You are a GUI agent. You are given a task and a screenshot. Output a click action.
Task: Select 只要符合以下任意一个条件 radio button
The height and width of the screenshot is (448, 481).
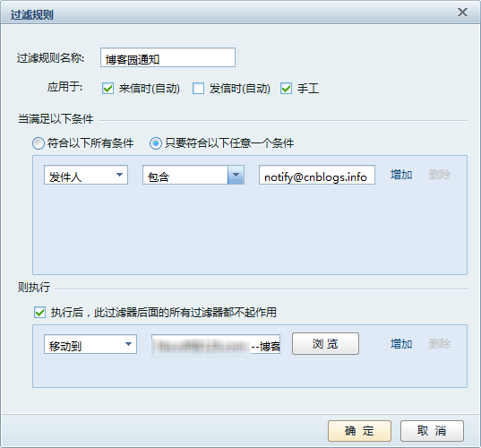pos(156,143)
